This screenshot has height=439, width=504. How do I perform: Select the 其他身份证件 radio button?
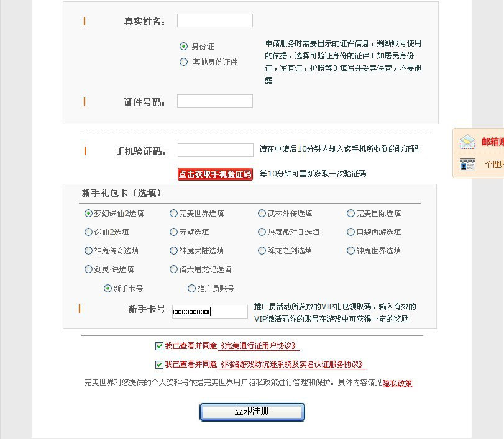pos(183,61)
